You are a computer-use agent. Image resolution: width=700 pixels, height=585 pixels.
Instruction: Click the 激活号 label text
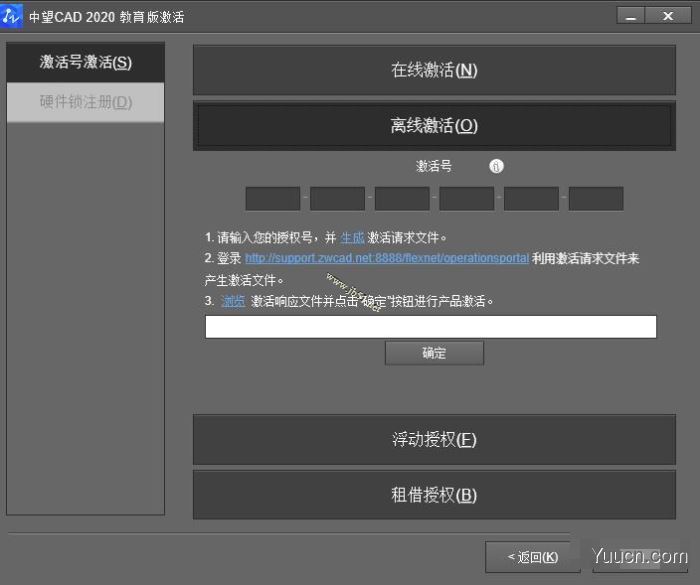(433, 166)
